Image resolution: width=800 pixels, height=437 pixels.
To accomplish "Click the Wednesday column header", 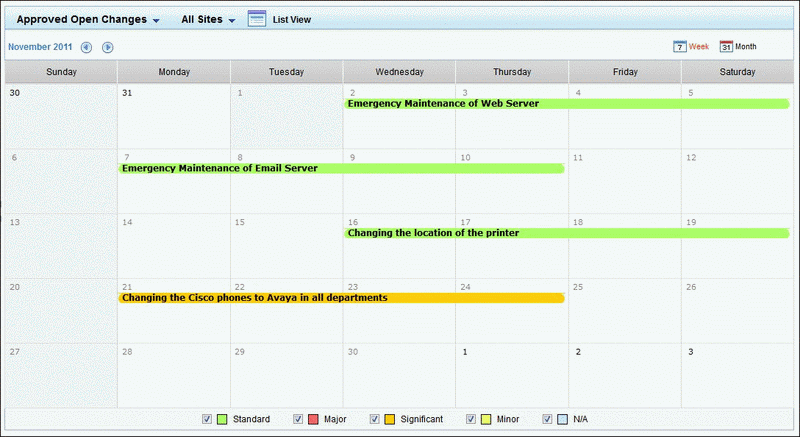I will (399, 72).
